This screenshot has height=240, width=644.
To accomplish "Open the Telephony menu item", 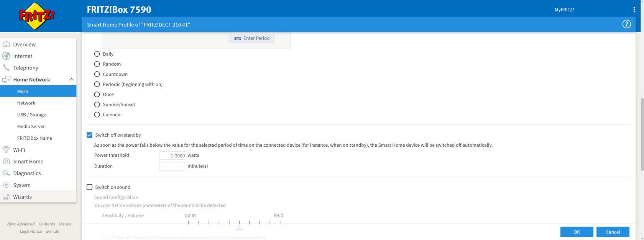I will [x=26, y=68].
